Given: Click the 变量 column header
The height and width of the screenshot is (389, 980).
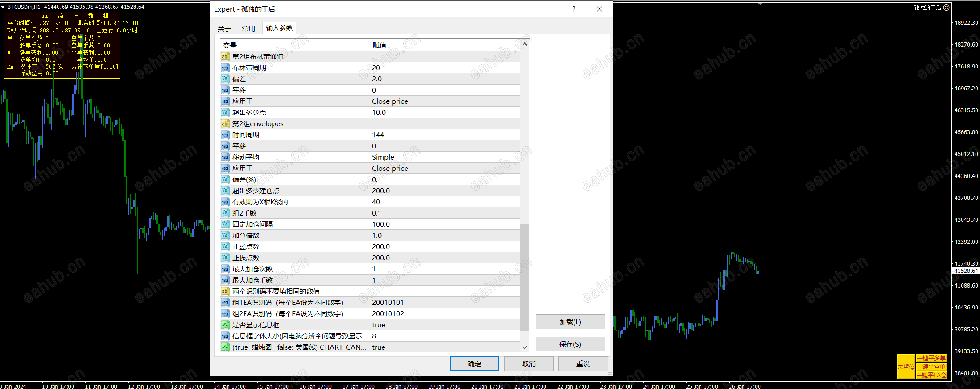Looking at the screenshot, I should [295, 45].
